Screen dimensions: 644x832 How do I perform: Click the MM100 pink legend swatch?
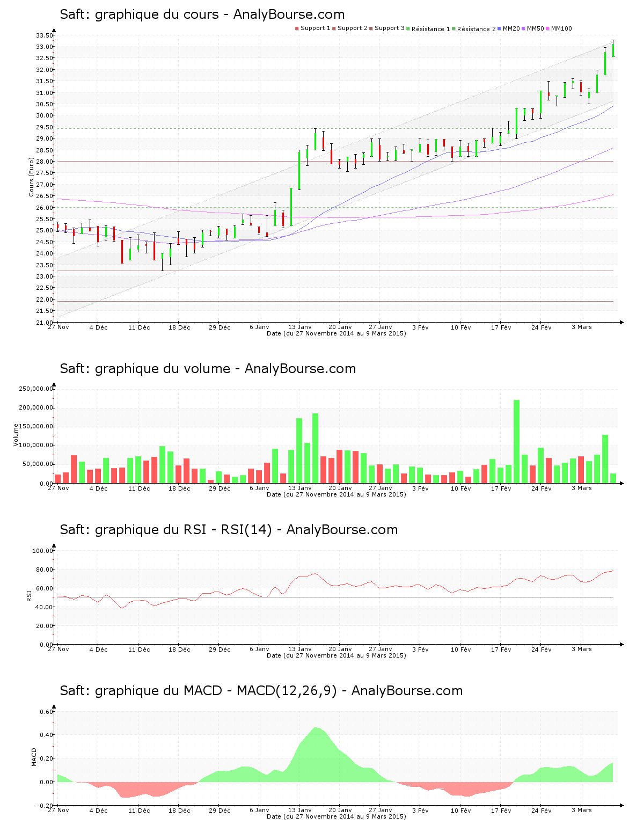coord(548,28)
